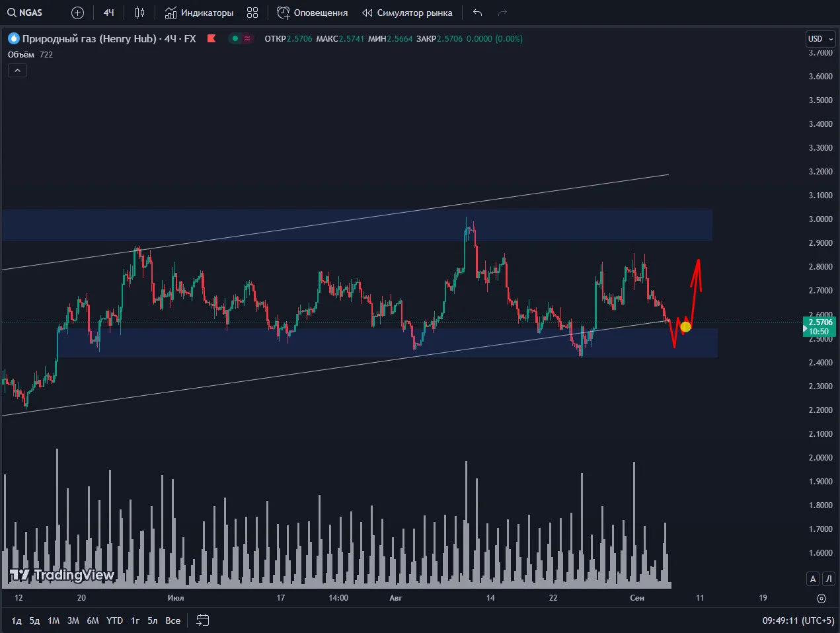
Task: Open timezone menu at 09:49:11 (UTC+5)
Action: pyautogui.click(x=798, y=620)
